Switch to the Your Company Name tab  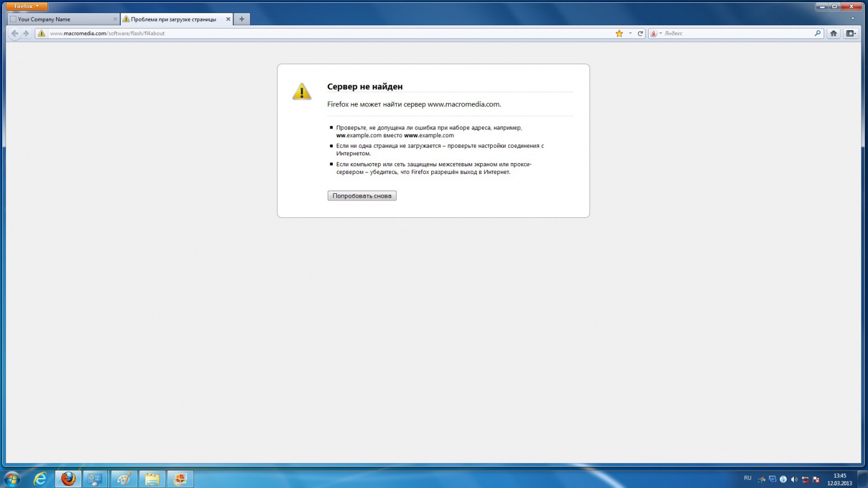[x=64, y=19]
